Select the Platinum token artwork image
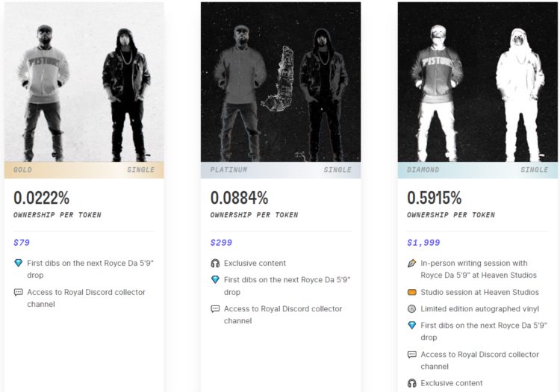 pos(281,82)
